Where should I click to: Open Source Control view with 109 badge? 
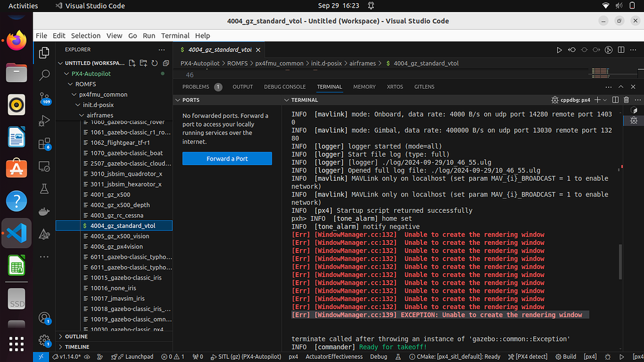click(x=44, y=98)
